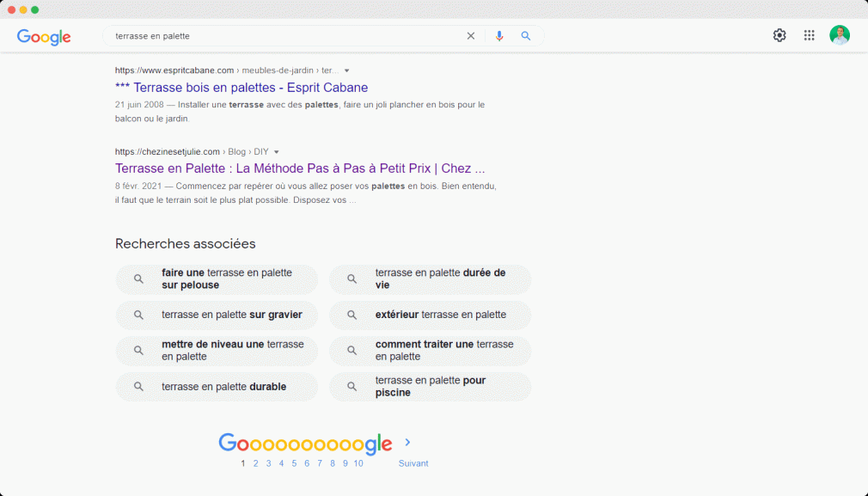Start voice search with the microphone icon
Image resolution: width=868 pixels, height=496 pixels.
[499, 36]
